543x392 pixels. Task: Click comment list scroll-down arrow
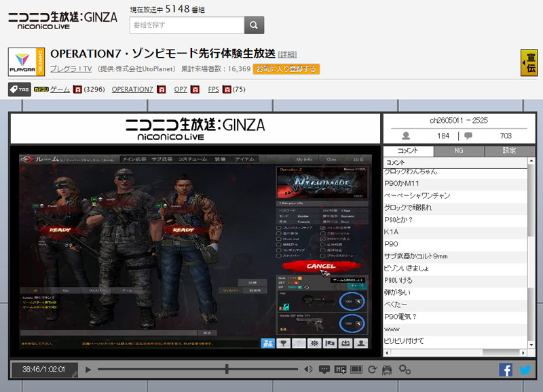(531, 345)
